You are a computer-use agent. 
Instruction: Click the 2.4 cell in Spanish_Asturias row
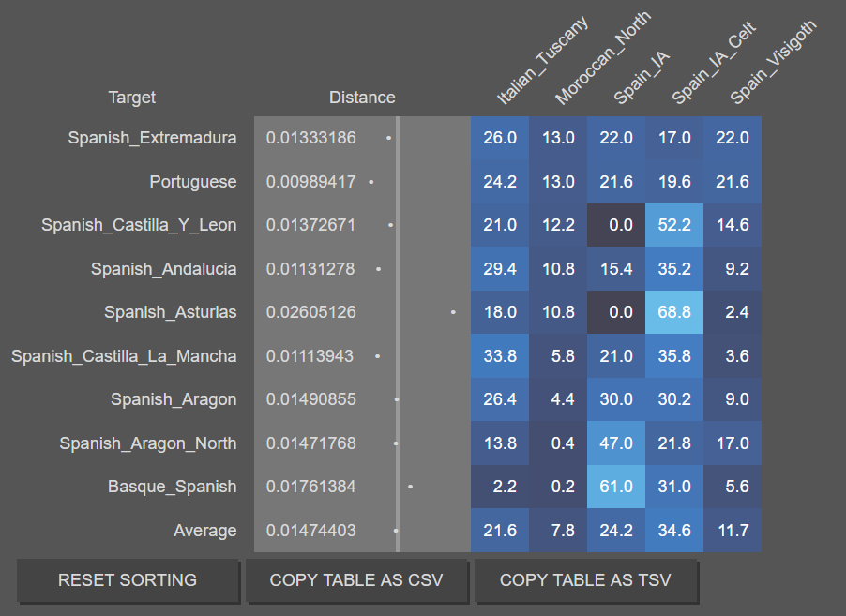[733, 312]
